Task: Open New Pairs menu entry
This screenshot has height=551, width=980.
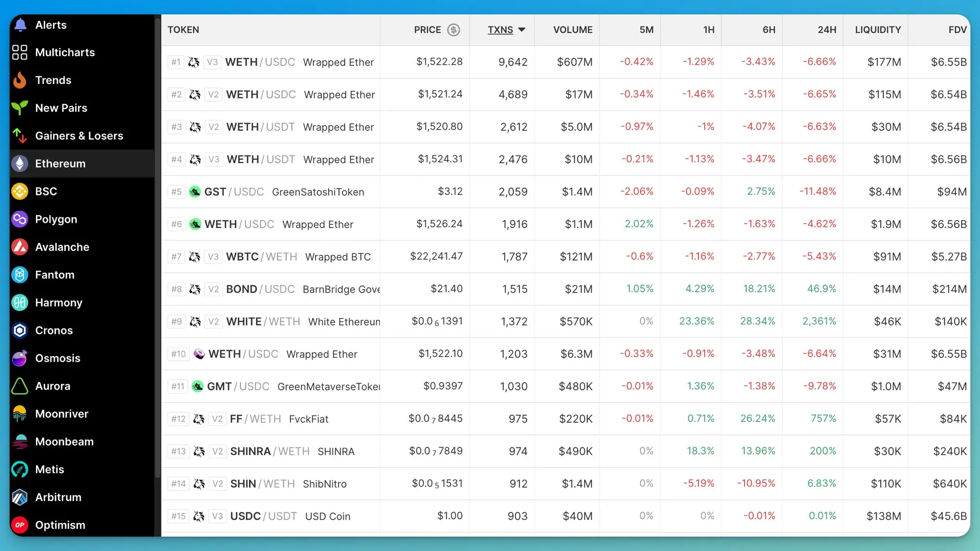Action: point(82,108)
